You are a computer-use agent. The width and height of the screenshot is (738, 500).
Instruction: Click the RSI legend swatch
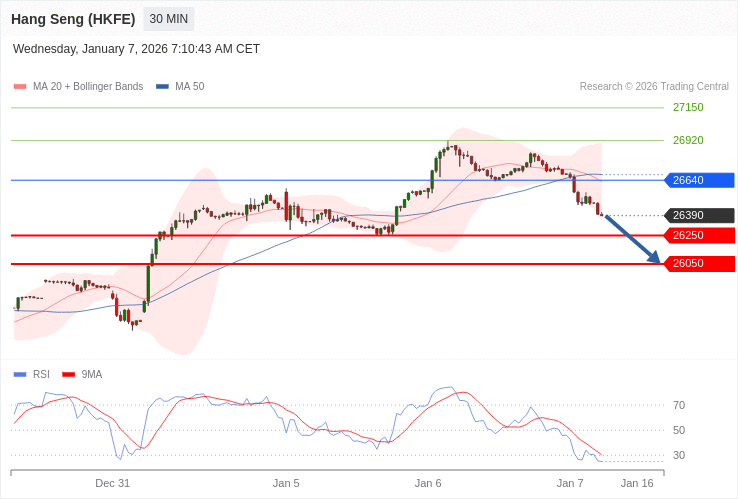(x=20, y=375)
